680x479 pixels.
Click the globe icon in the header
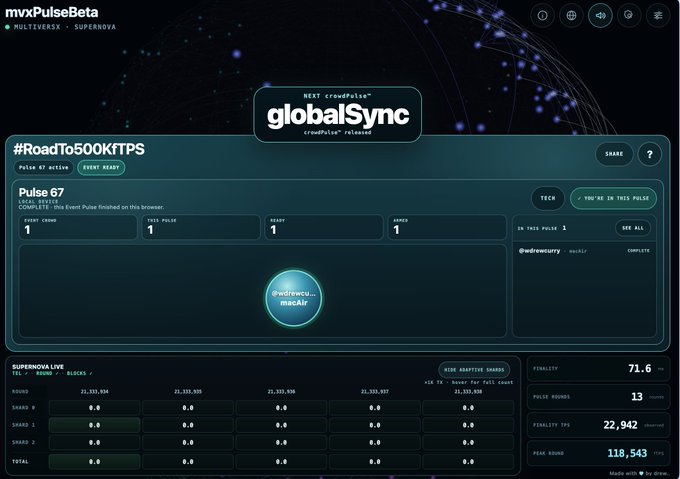571,16
